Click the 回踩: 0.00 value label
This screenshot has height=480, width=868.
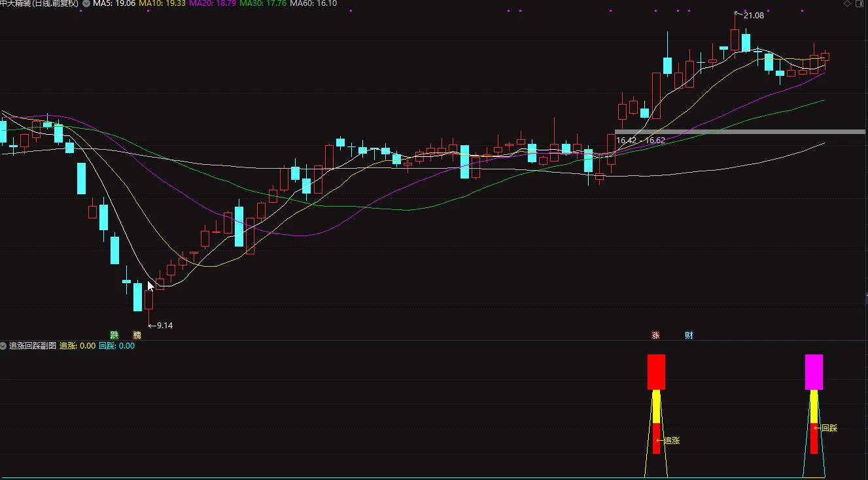click(117, 345)
